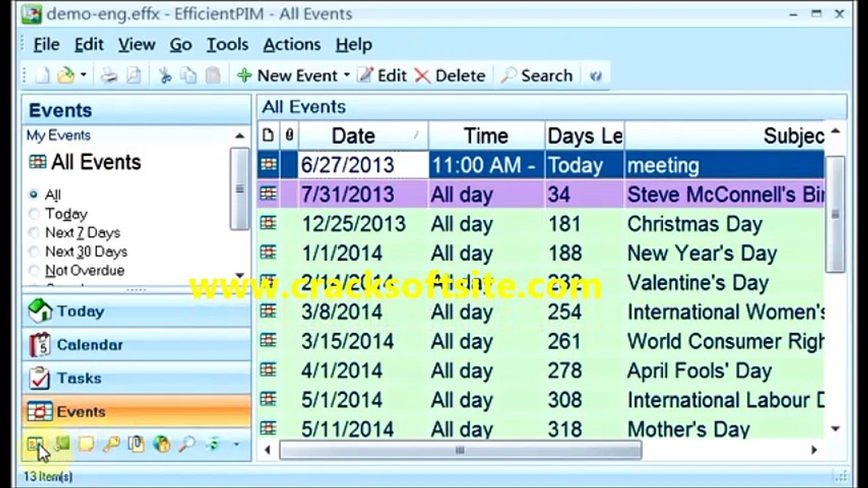Screen dimensions: 868x488
Task: Click the event icon of the 5/1/2014 row
Action: [268, 399]
